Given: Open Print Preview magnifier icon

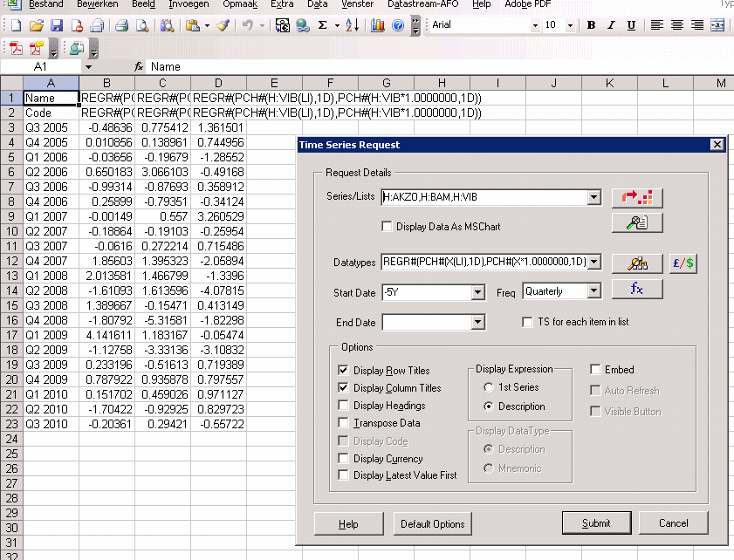Looking at the screenshot, I should [142, 25].
